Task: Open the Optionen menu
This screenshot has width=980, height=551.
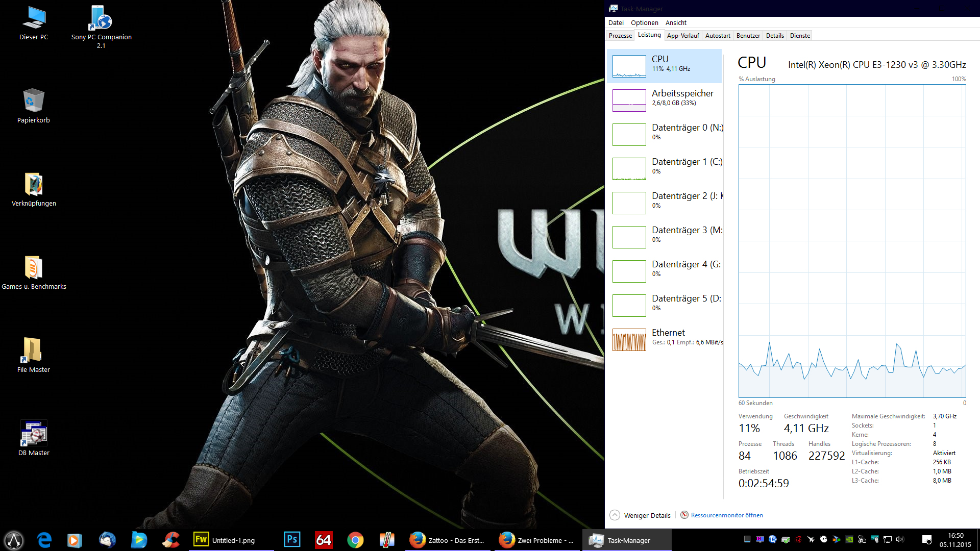Action: pos(644,23)
